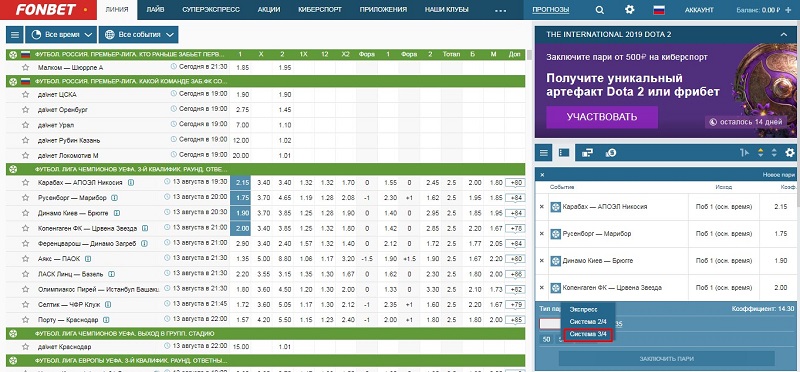800x372 pixels.
Task: Open the Все время dropdown
Action: click(x=61, y=35)
